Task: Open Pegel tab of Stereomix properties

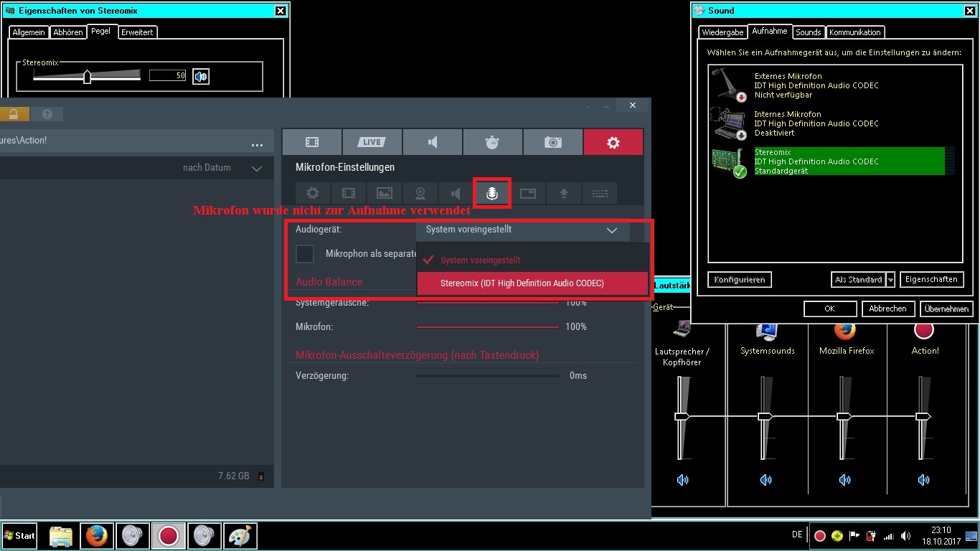Action: click(x=101, y=31)
